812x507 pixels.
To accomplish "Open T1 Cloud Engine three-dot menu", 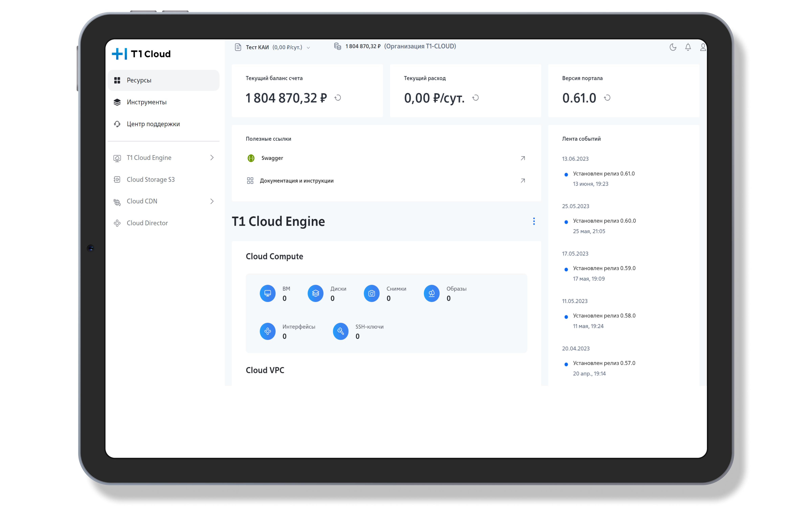I will click(x=534, y=221).
